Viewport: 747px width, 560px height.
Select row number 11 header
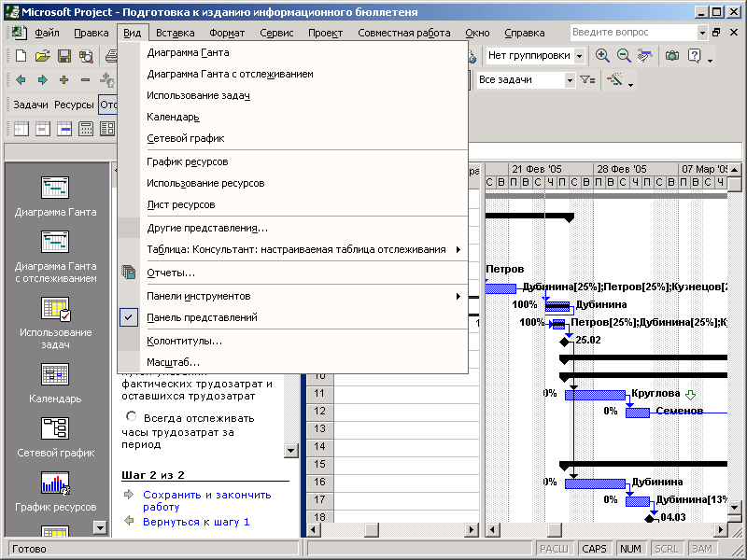pyautogui.click(x=319, y=393)
